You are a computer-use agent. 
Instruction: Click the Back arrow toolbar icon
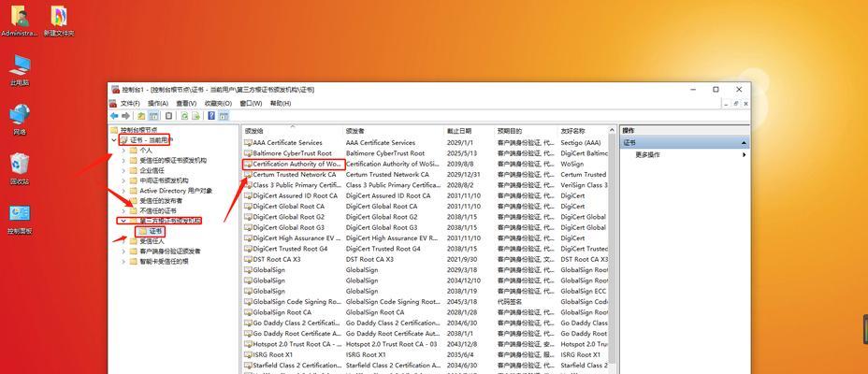pos(114,116)
